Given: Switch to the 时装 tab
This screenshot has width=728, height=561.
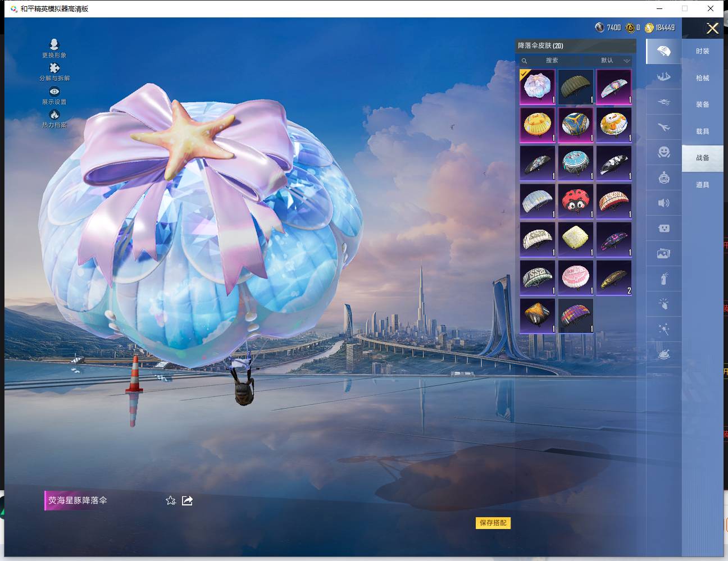Looking at the screenshot, I should pos(702,51).
